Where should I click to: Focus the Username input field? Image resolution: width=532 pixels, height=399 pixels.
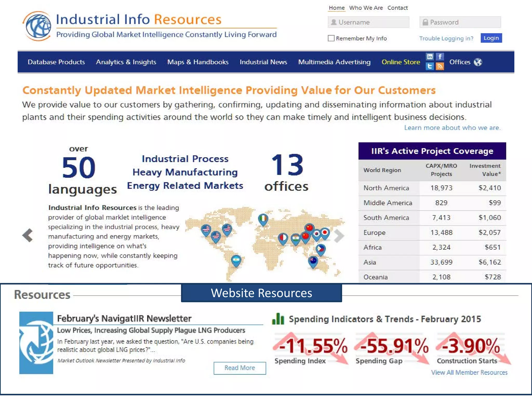368,22
